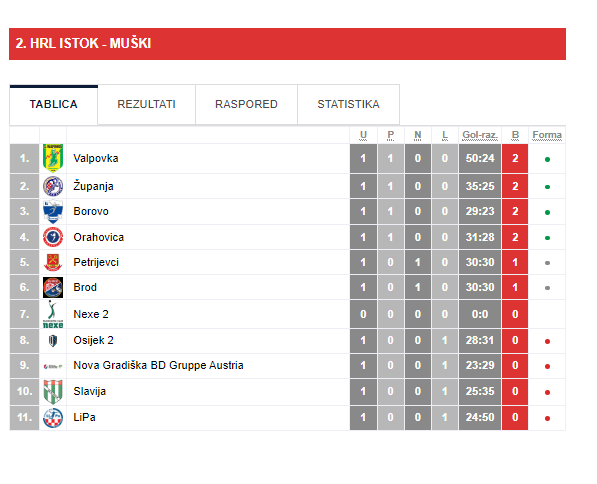Click the LiPa club logo

tap(53, 418)
